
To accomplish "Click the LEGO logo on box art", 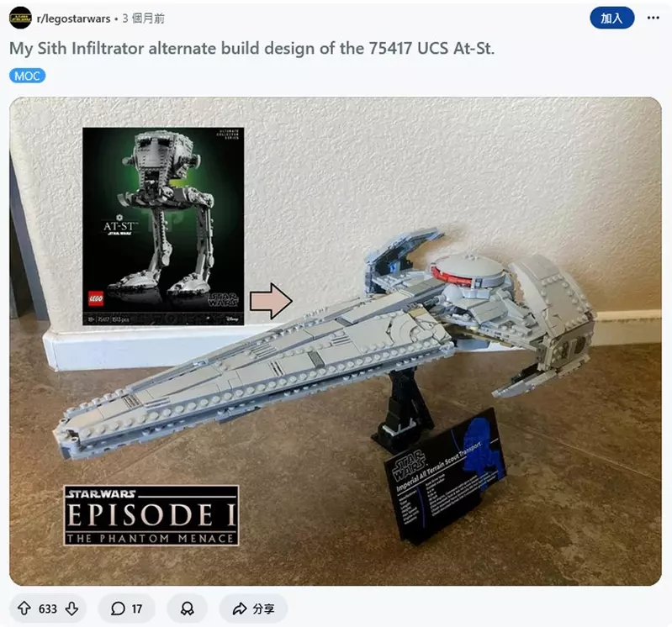I will click(96, 298).
